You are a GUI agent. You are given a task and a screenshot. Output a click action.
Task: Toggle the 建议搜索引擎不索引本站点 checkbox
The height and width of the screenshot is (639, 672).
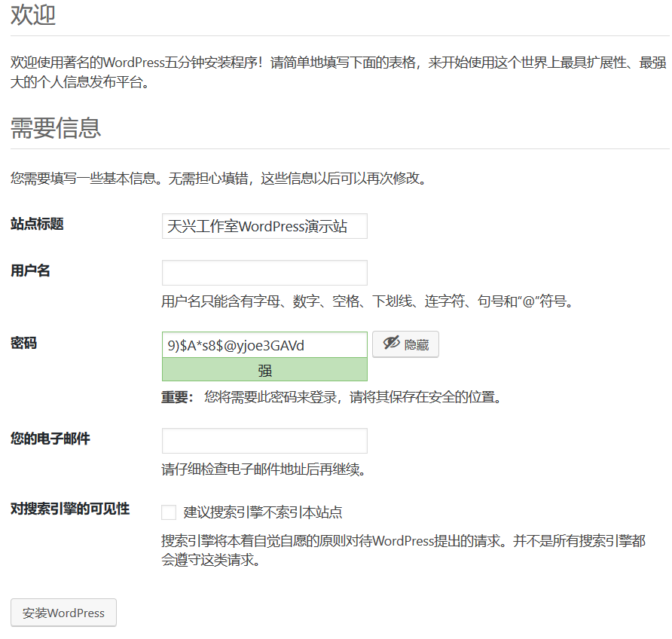click(x=169, y=512)
